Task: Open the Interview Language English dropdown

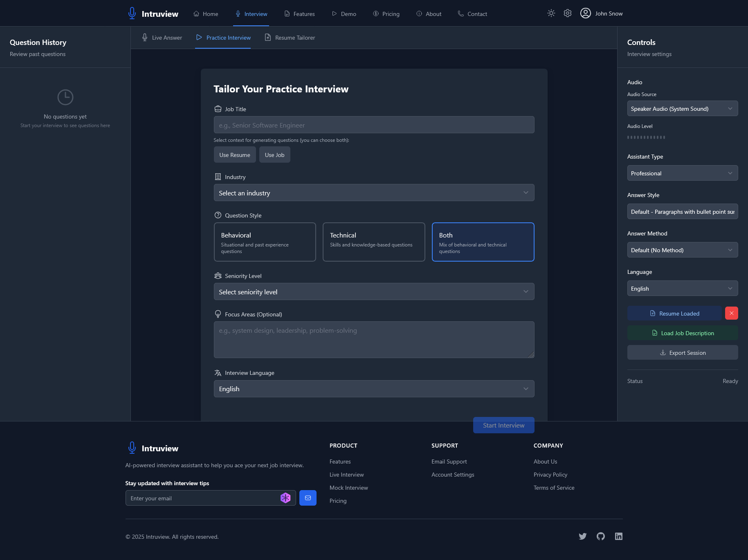Action: [374, 389]
